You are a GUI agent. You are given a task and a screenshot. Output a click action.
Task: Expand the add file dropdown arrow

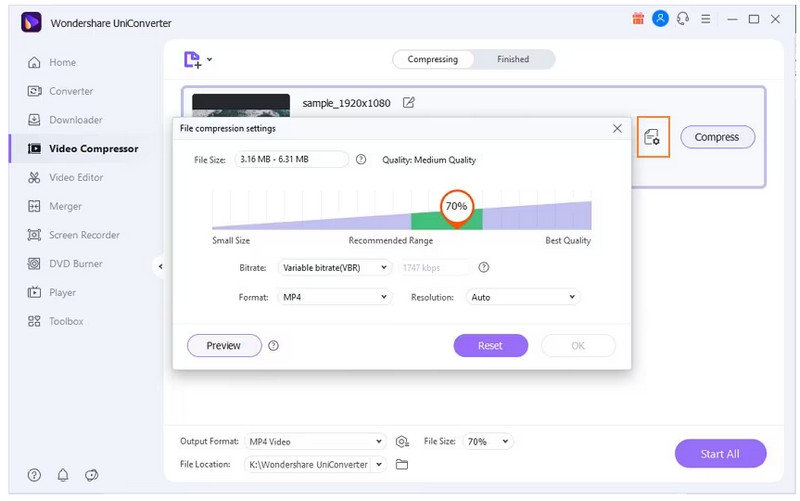[209, 59]
